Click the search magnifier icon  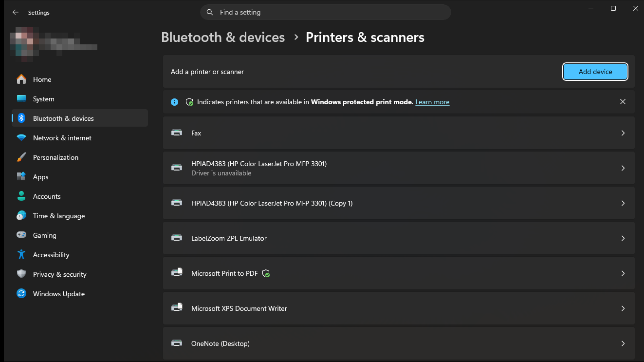tap(210, 12)
